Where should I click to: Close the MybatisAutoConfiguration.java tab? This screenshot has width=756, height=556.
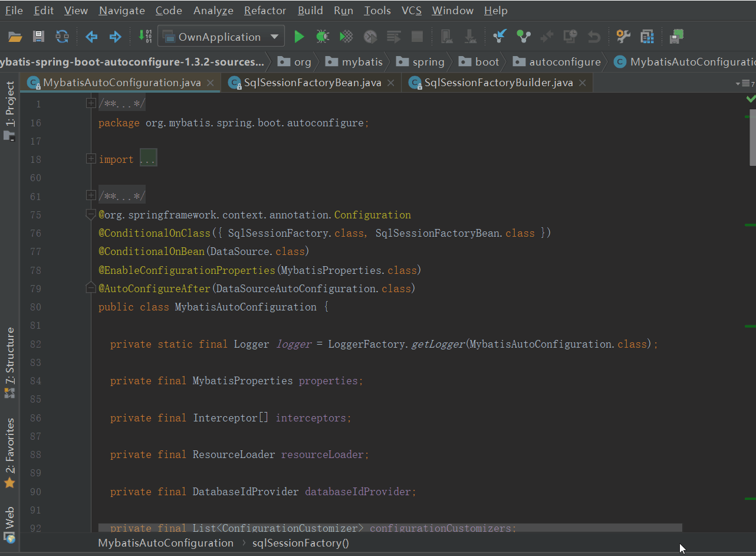click(212, 83)
